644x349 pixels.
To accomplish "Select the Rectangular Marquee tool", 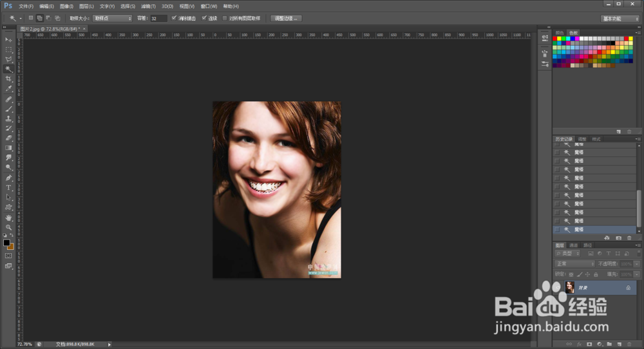I will tap(8, 50).
